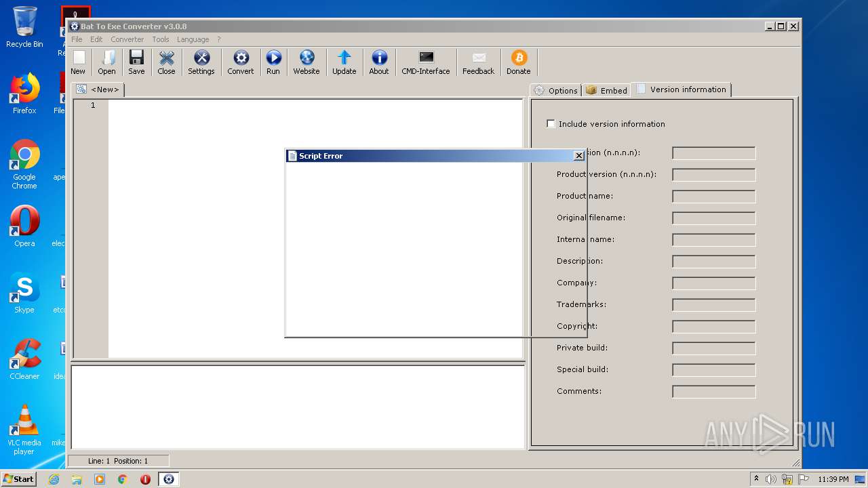Visit the Website via globe icon

pyautogui.click(x=307, y=62)
